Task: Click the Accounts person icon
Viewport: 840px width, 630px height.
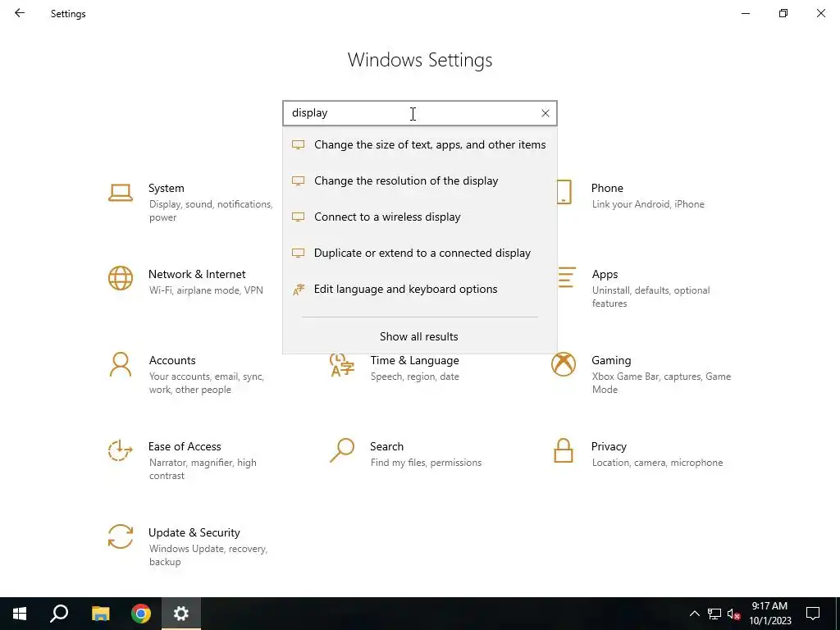Action: (120, 364)
